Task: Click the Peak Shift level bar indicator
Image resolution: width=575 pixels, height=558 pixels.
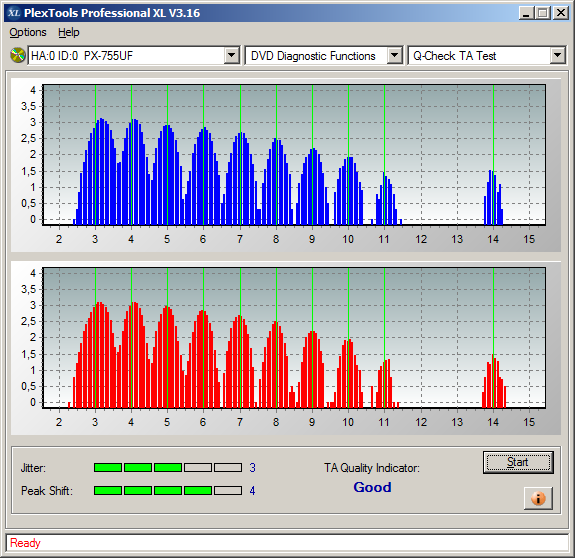Action: pyautogui.click(x=168, y=491)
